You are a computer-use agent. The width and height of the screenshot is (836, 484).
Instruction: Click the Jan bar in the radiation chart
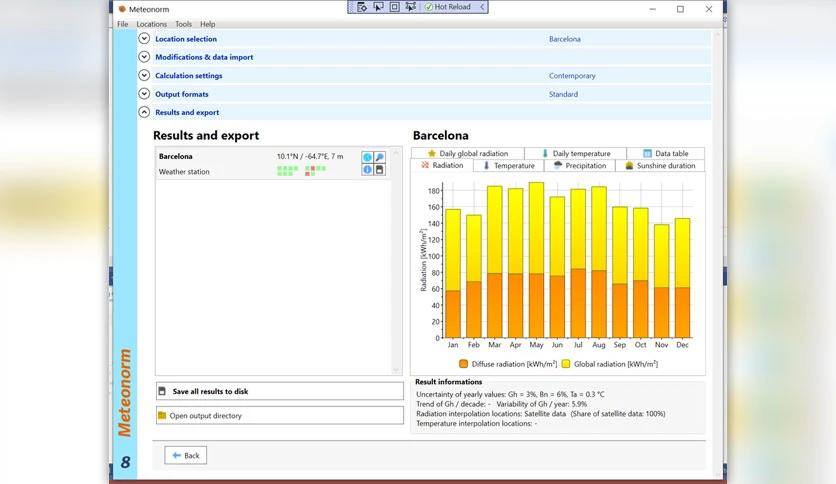(453, 273)
